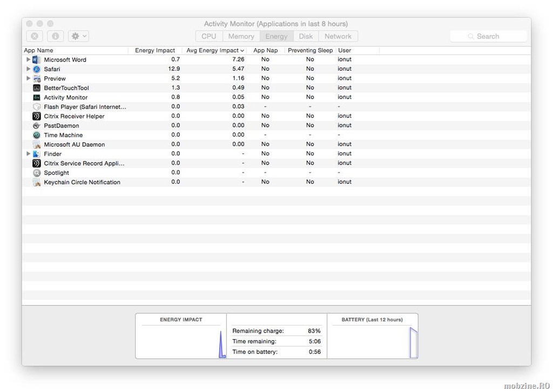Click the Finder face icon

coord(36,154)
